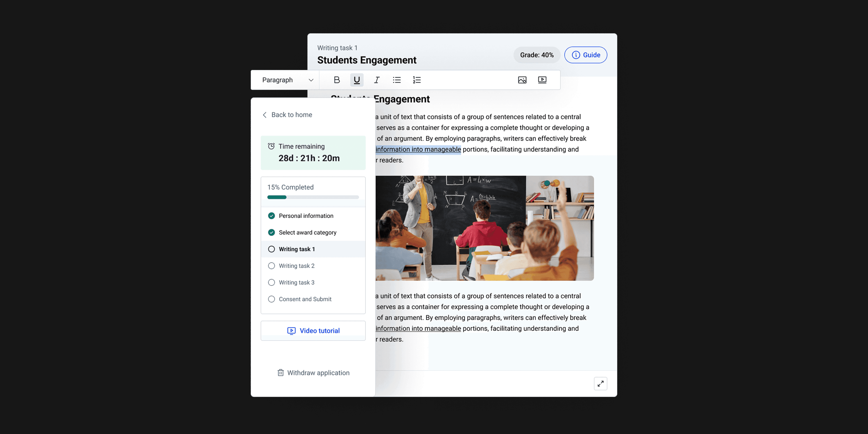Insert a numbered list
The image size is (868, 434).
tap(416, 80)
